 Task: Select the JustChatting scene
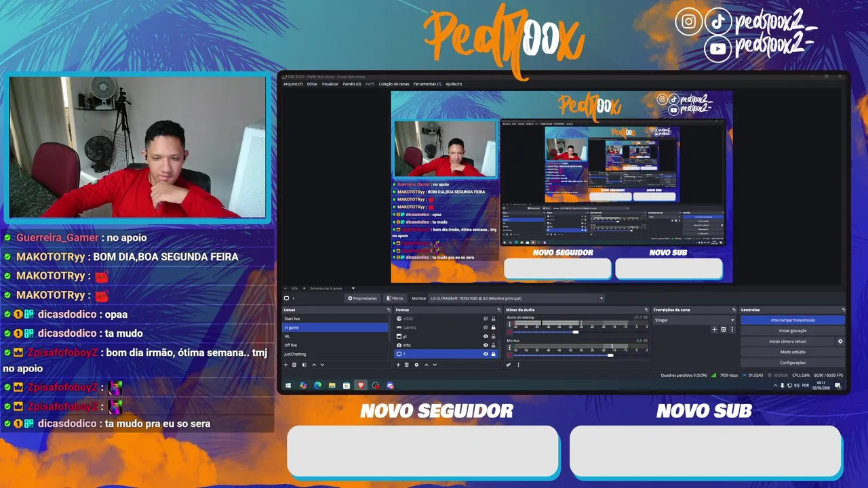click(336, 354)
